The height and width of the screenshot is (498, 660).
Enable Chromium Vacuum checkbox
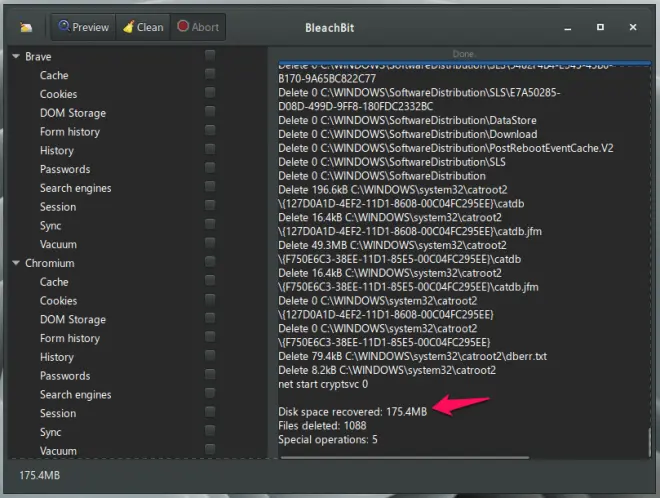pos(210,449)
